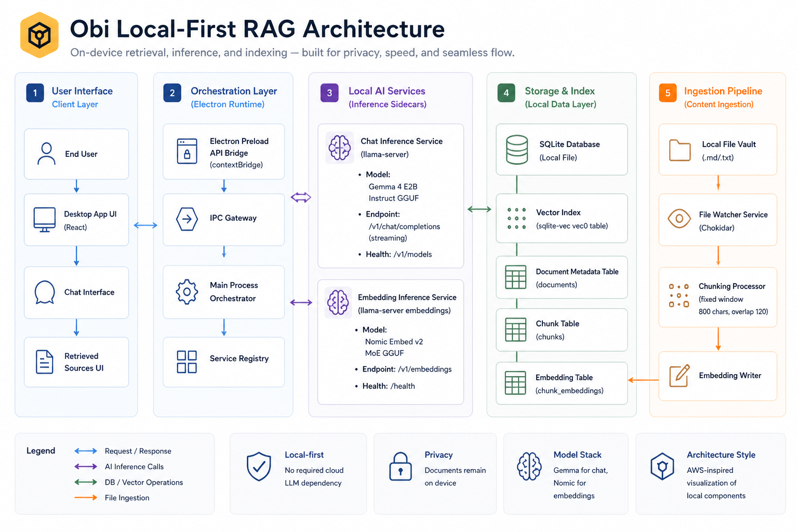Click the Chat Inference Service brain icon

point(340,148)
